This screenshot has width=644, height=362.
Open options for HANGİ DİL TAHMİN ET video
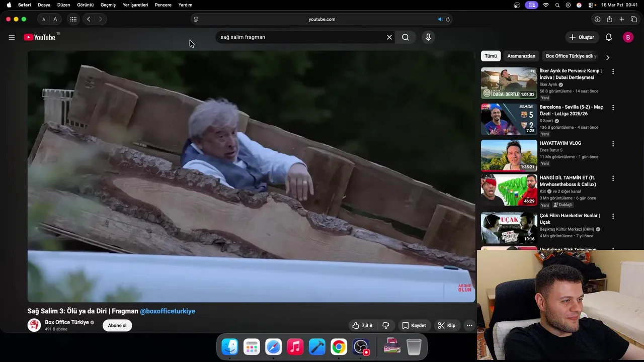pos(613,178)
